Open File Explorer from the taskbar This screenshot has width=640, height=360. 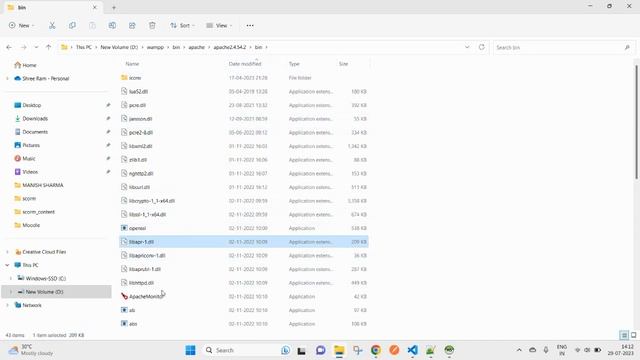339,350
